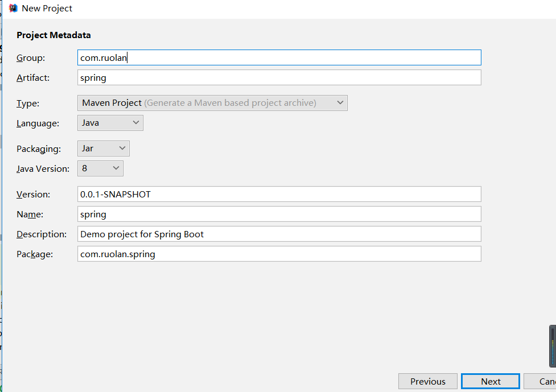Expand the Packaging dropdown set to Jar
The height and width of the screenshot is (392, 556).
click(103, 148)
